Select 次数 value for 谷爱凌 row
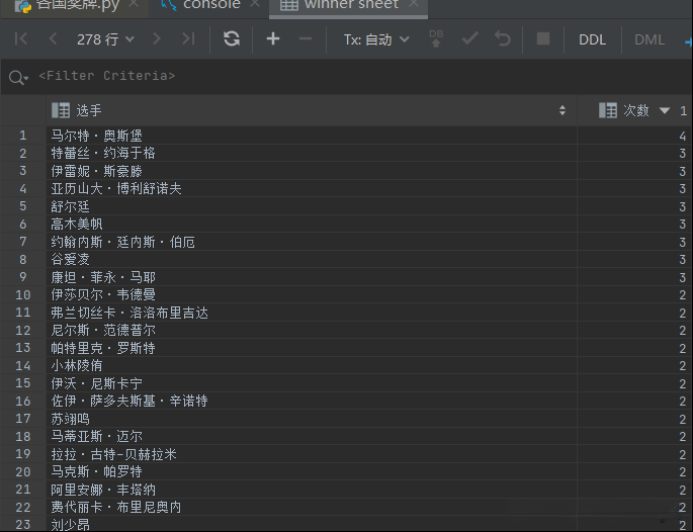Image resolution: width=693 pixels, height=532 pixels. [635, 259]
